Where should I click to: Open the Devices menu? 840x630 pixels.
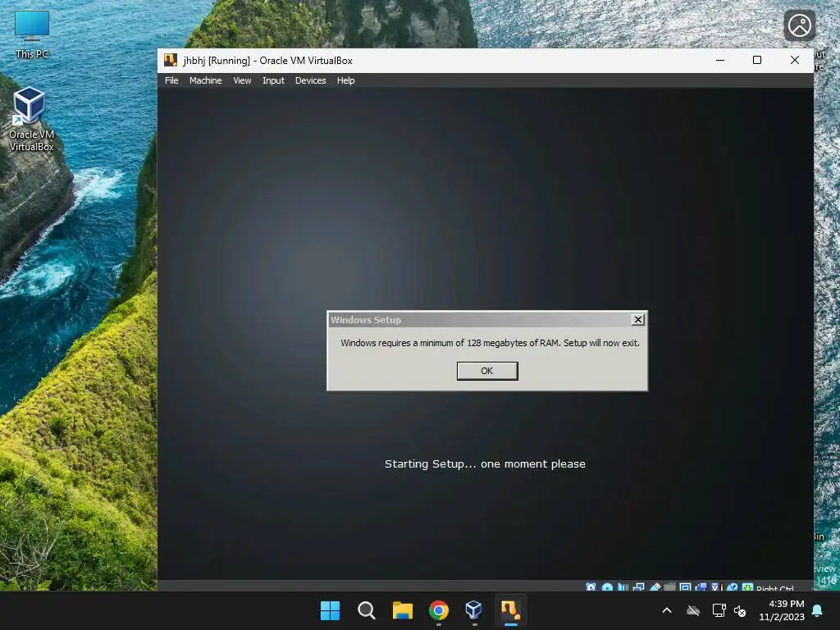[310, 80]
